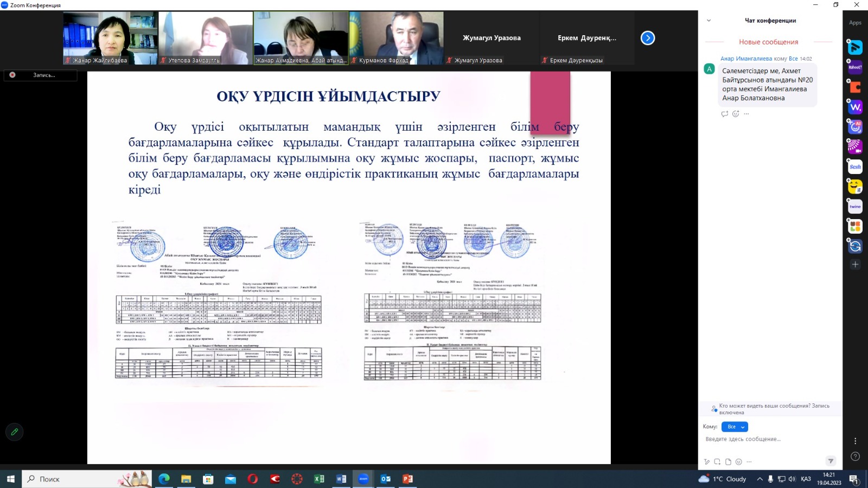The image size is (868, 488).
Task: Add a reaction to Анар's chat message
Action: click(736, 114)
